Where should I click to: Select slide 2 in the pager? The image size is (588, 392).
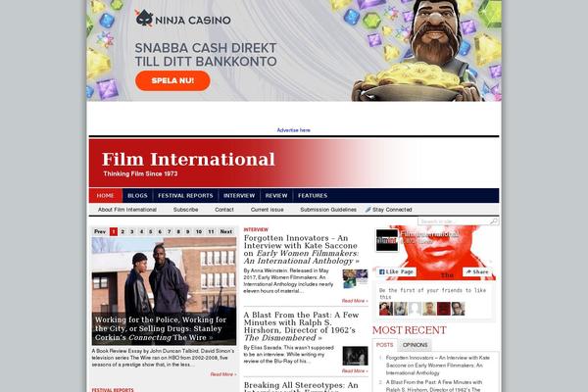(122, 231)
